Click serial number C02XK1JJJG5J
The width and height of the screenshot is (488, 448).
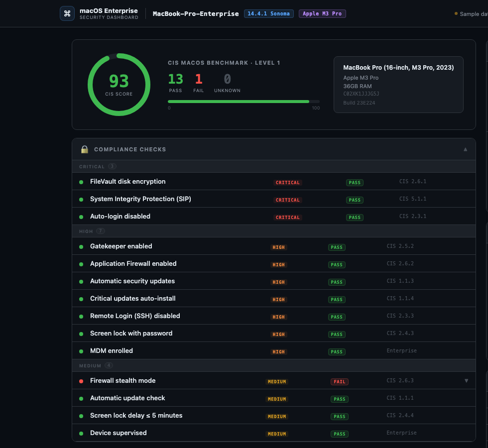click(x=361, y=94)
